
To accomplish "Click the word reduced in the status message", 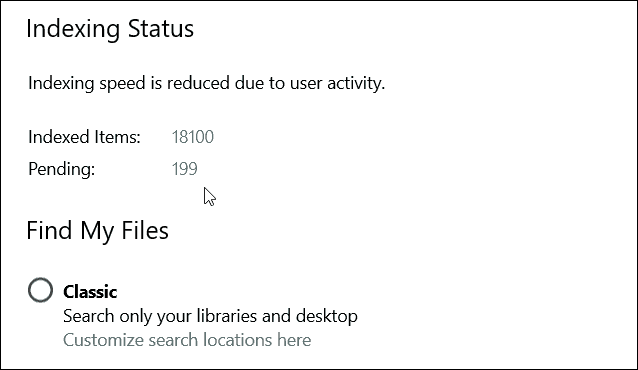I will [198, 83].
